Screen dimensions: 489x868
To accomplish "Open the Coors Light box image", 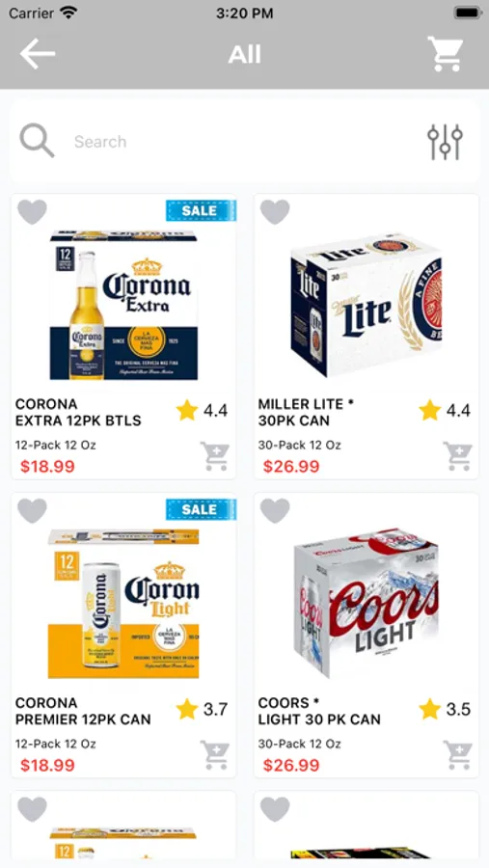I will pos(367,602).
